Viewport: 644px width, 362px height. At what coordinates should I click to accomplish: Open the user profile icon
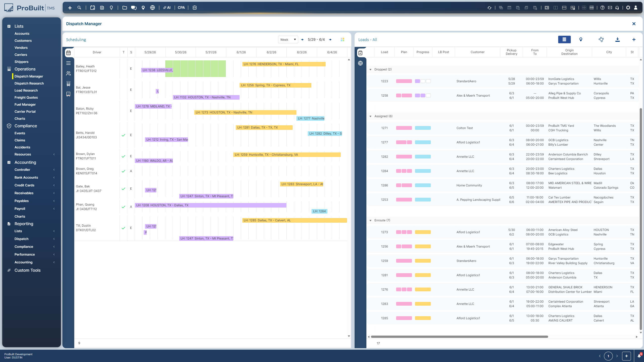pyautogui.click(x=636, y=8)
